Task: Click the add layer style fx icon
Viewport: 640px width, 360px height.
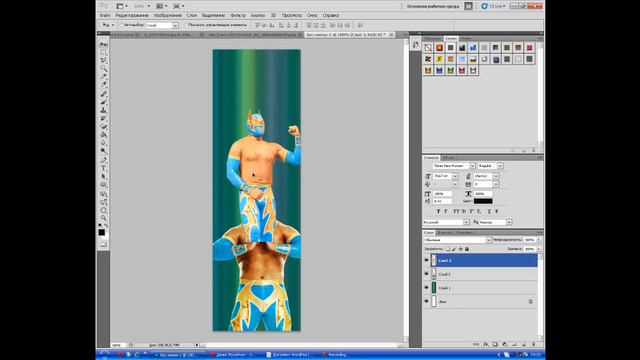Action: tap(486, 344)
